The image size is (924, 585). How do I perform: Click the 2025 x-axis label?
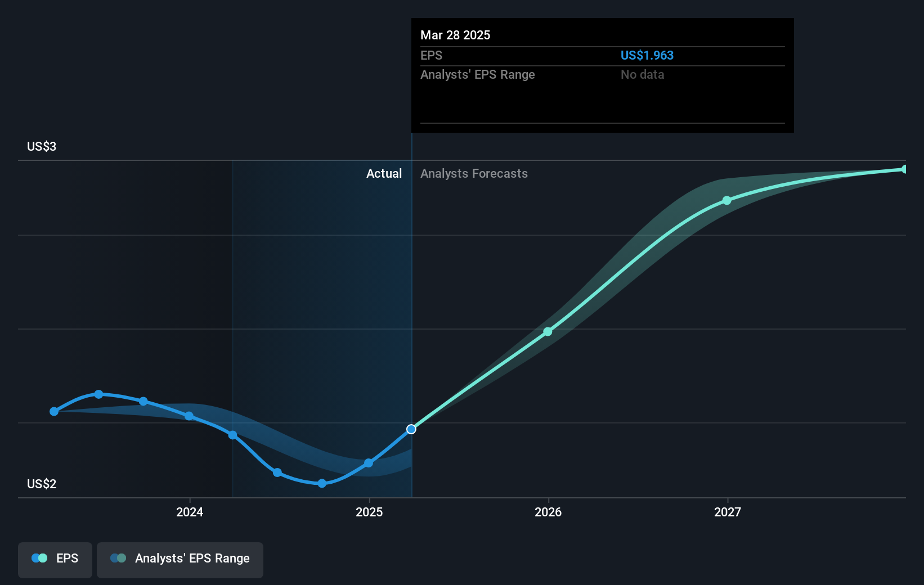[x=369, y=512]
